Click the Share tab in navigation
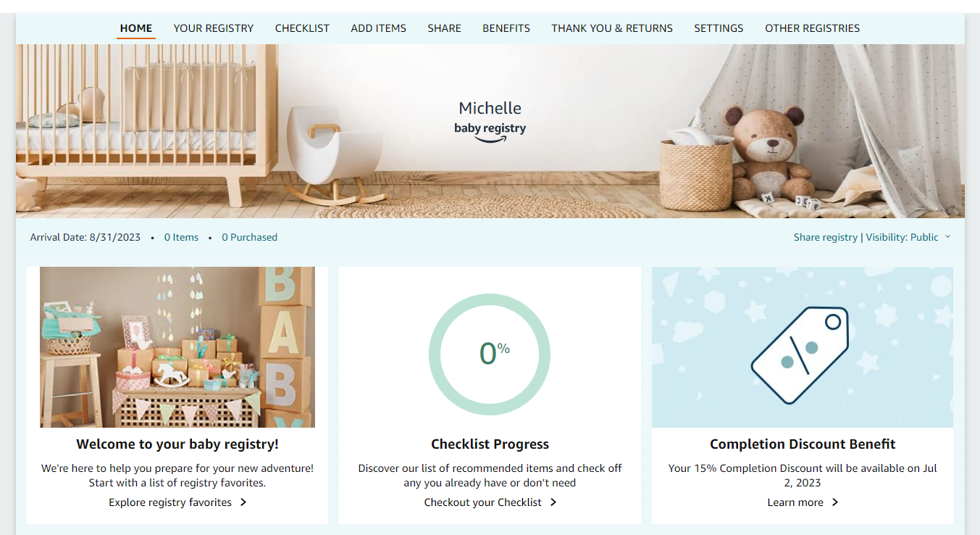Image resolution: width=980 pixels, height=535 pixels. click(444, 28)
